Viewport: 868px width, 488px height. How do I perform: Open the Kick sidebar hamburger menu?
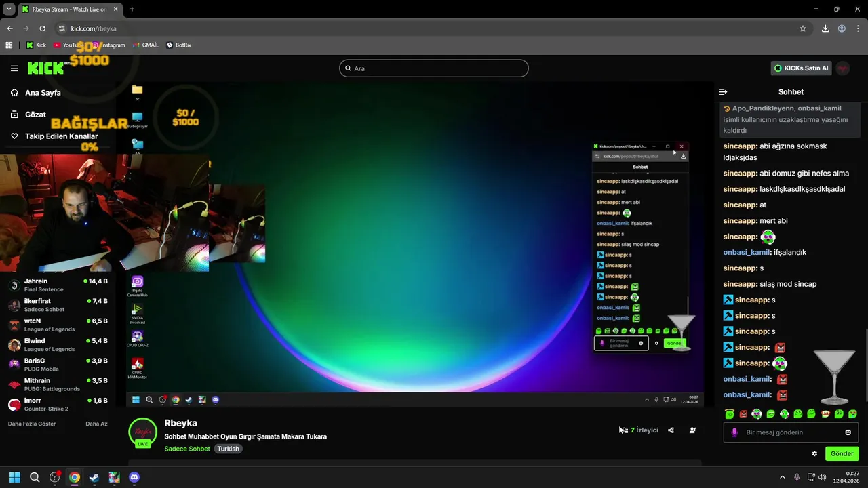[x=14, y=68]
